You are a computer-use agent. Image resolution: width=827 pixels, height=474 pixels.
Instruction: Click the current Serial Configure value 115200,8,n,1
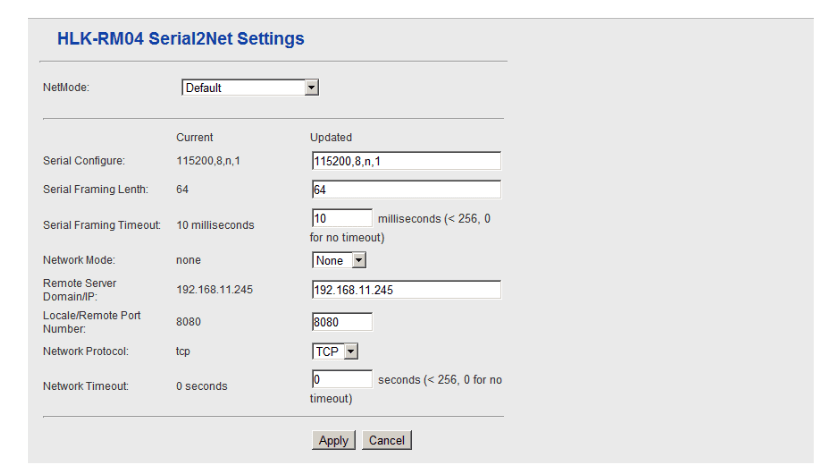pyautogui.click(x=208, y=161)
